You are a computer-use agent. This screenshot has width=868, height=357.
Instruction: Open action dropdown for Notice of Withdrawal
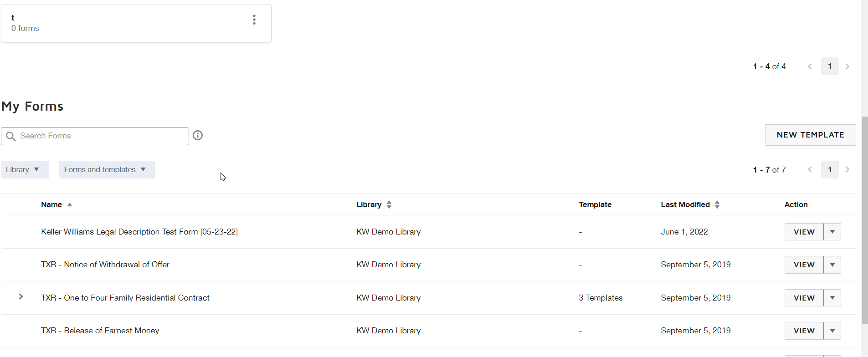[832, 265]
